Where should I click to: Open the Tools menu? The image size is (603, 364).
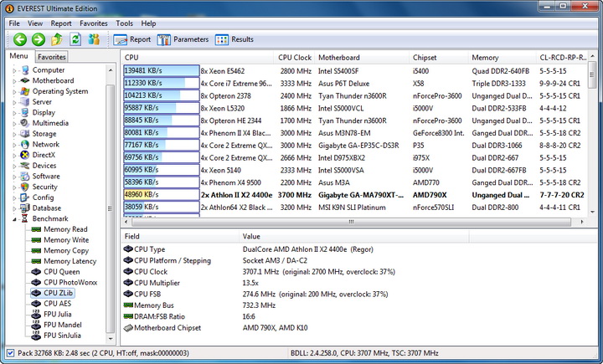coord(124,23)
